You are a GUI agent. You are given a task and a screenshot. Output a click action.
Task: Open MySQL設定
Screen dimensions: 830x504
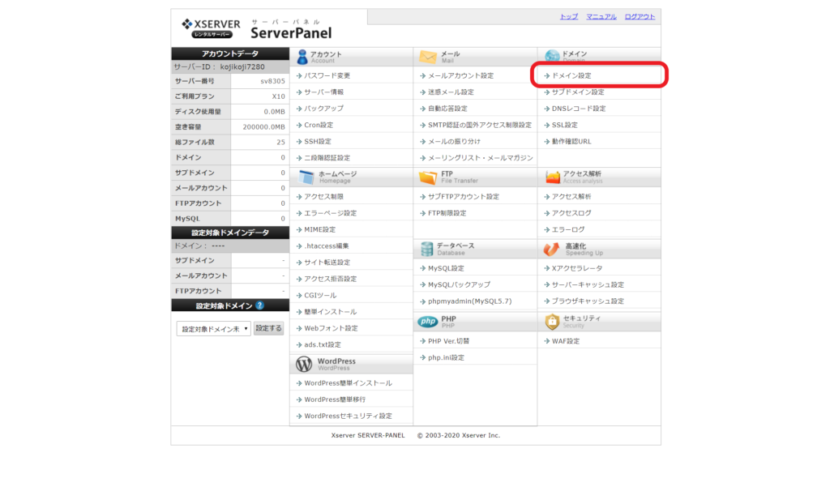point(447,268)
